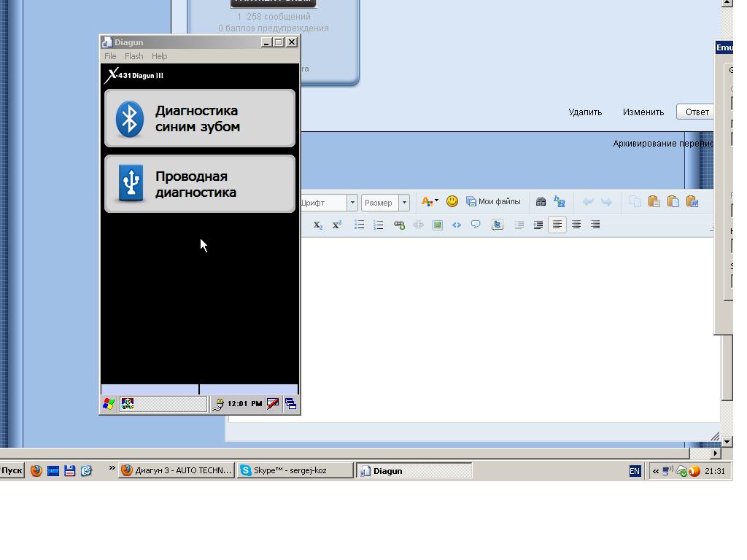Click the copy icon in editor toolbar

(x=635, y=201)
